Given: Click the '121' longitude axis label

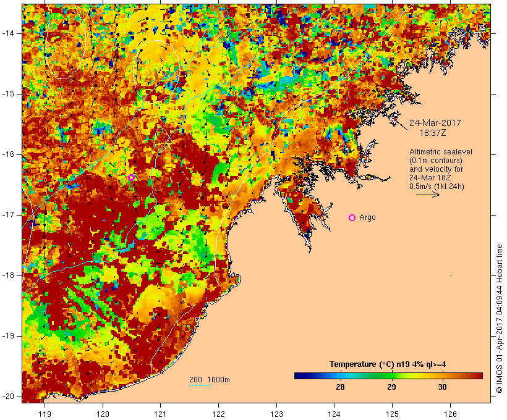Looking at the screenshot, I should (x=160, y=414).
